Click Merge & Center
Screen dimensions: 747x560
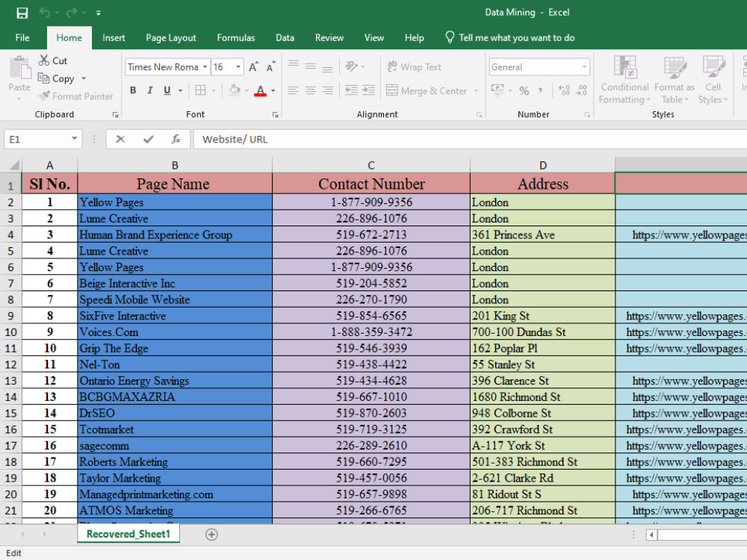point(427,90)
